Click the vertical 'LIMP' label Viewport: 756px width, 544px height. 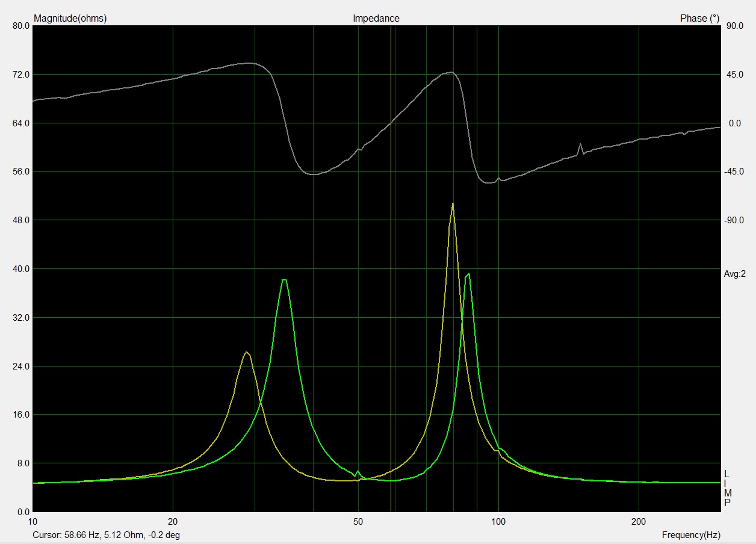[727, 488]
